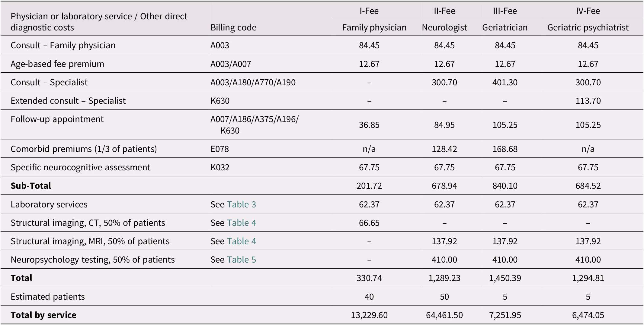Click the I-Fee column header
This screenshot has height=325, width=644.
tap(369, 11)
